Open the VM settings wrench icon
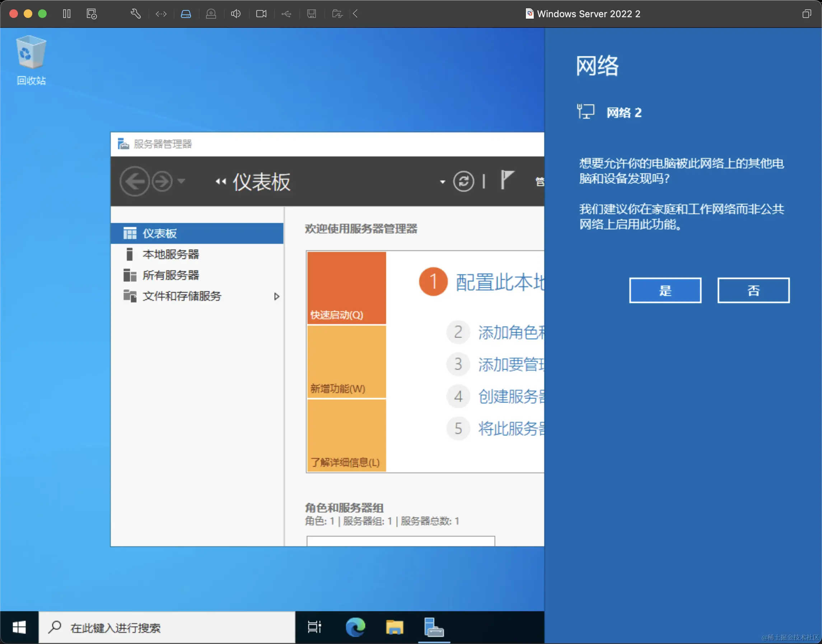Screen dimensions: 822x644 point(135,14)
